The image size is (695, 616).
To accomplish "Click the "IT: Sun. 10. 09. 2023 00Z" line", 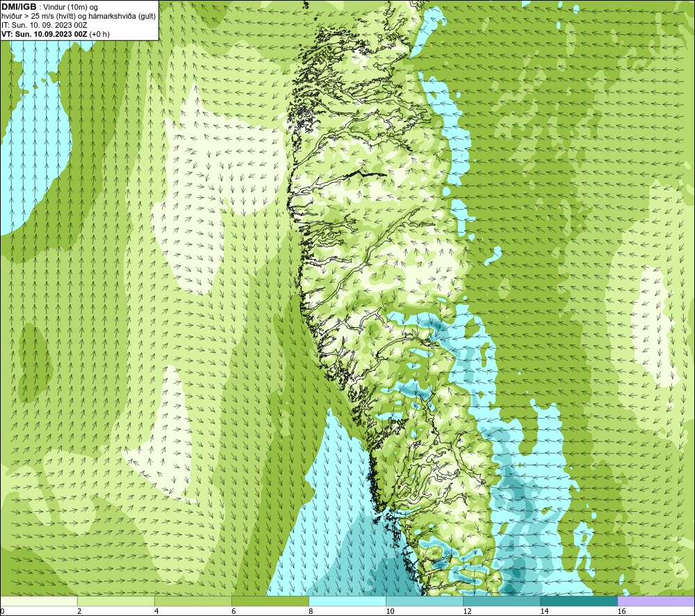I will click(44, 25).
